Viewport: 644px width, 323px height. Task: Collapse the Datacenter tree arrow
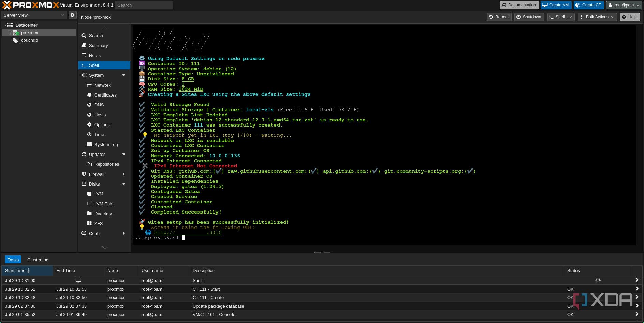click(x=4, y=25)
